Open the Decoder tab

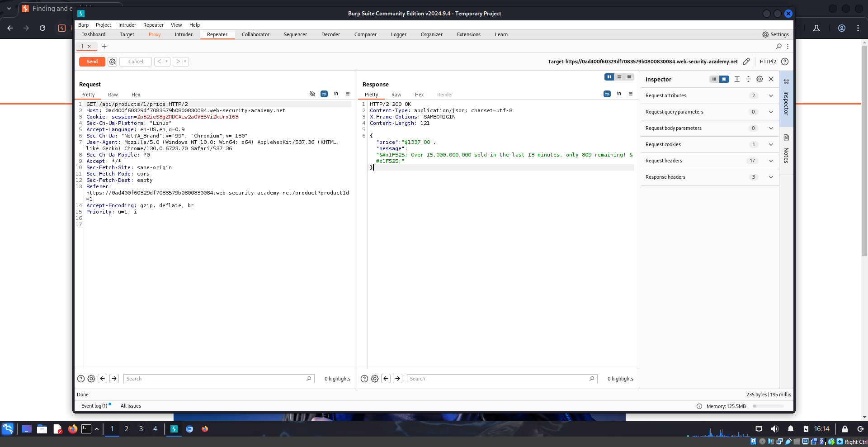coord(330,34)
